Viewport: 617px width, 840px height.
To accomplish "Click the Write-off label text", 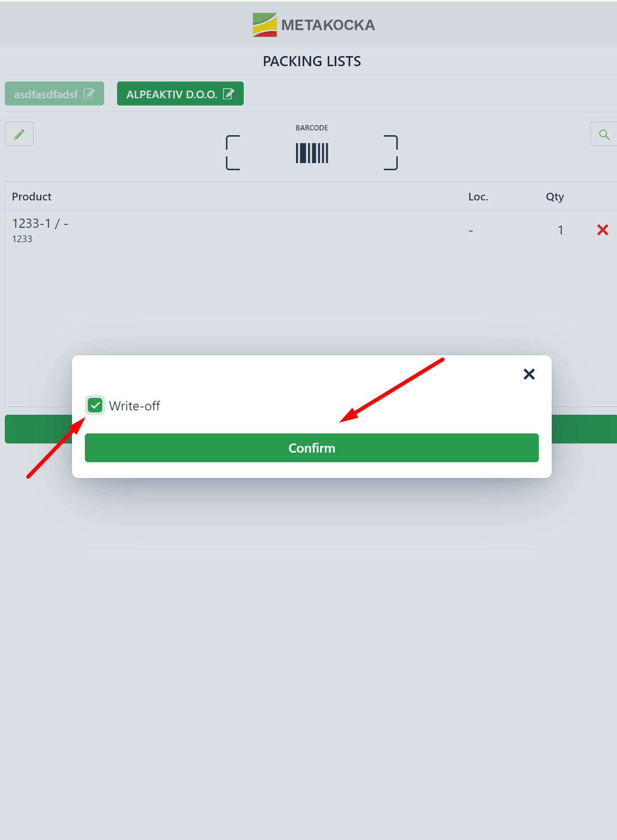I will pos(134,406).
